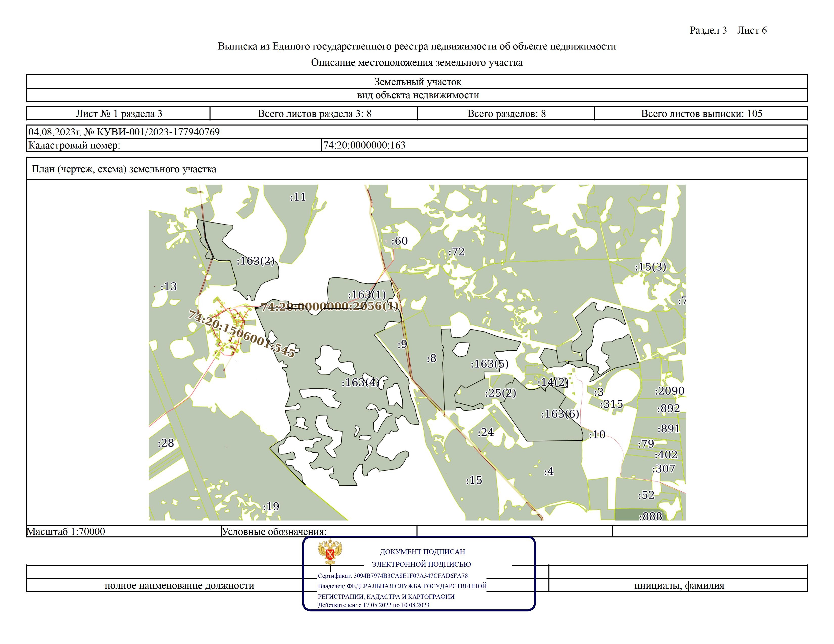Click 'Масштаб 1:70000' text
The width and height of the screenshot is (834, 644).
[66, 531]
